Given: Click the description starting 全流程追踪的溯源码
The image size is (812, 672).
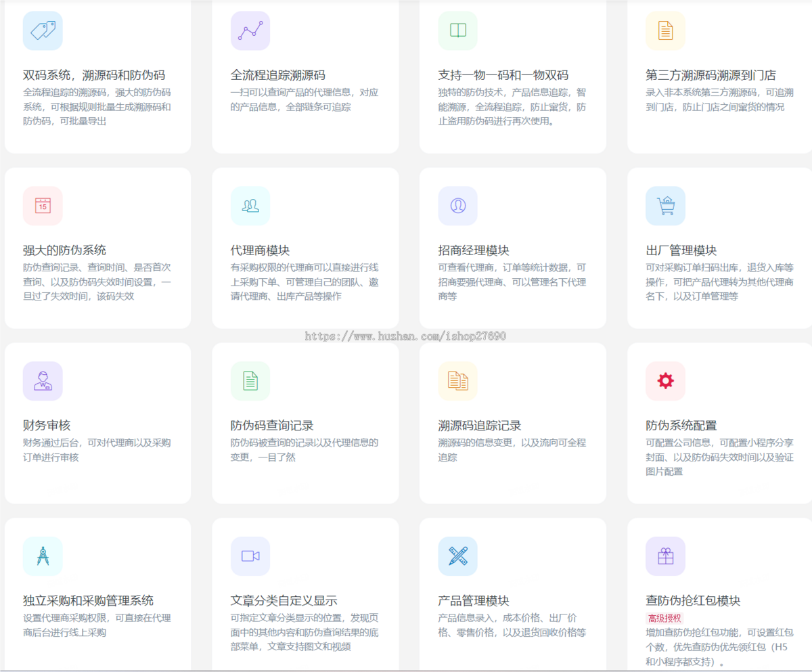Looking at the screenshot, I should (97, 107).
